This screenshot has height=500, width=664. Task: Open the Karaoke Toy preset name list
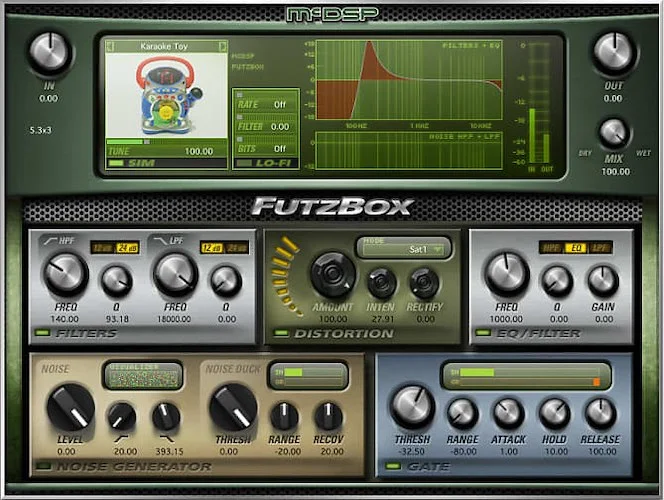tap(164, 46)
